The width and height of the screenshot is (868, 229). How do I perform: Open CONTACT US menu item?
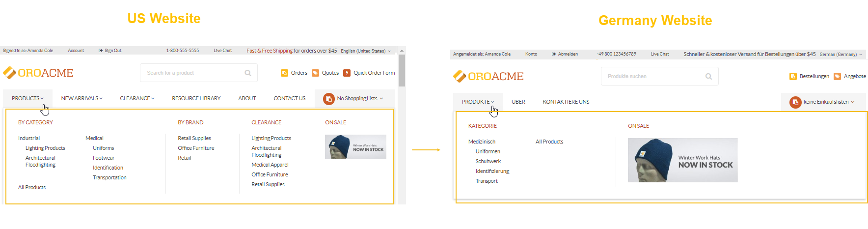290,98
